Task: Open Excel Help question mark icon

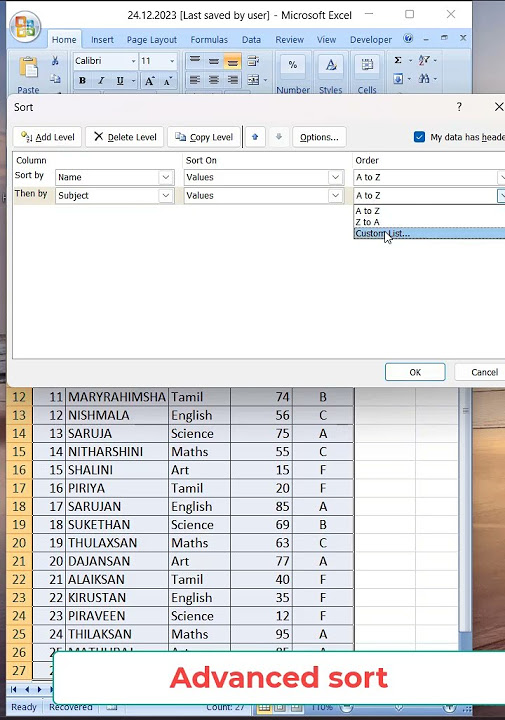Action: 408,38
